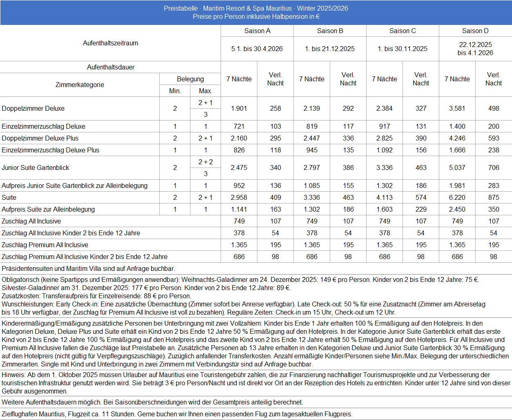Select the "Saison A" column header

pyautogui.click(x=257, y=31)
